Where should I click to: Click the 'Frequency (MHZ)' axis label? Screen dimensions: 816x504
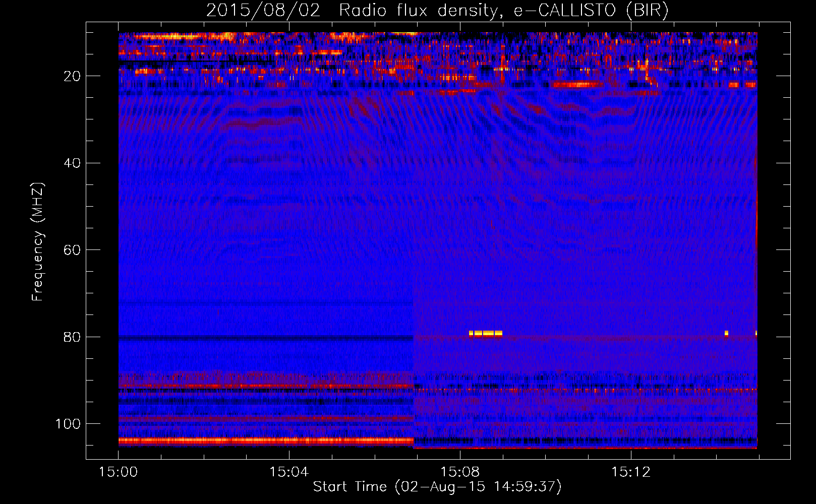pos(38,242)
